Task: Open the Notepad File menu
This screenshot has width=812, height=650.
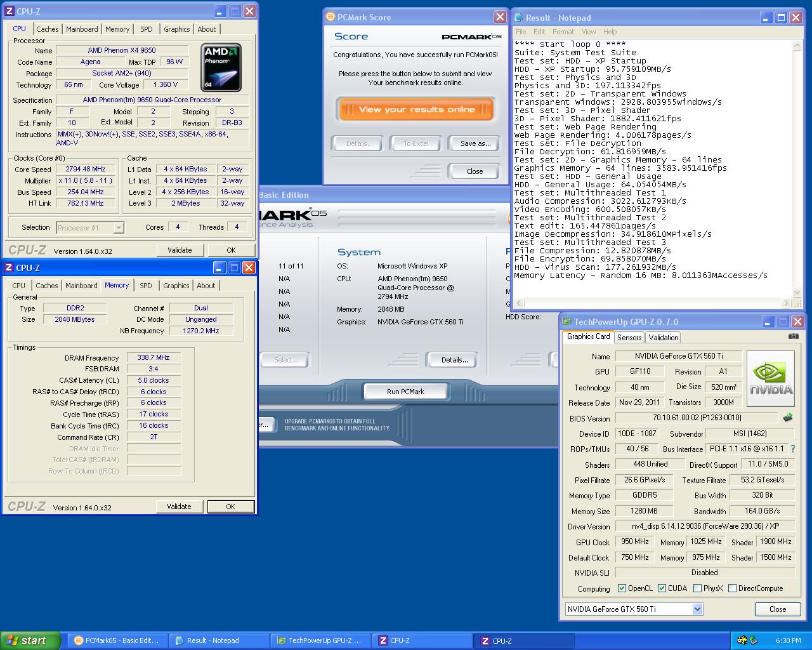Action: coord(521,32)
